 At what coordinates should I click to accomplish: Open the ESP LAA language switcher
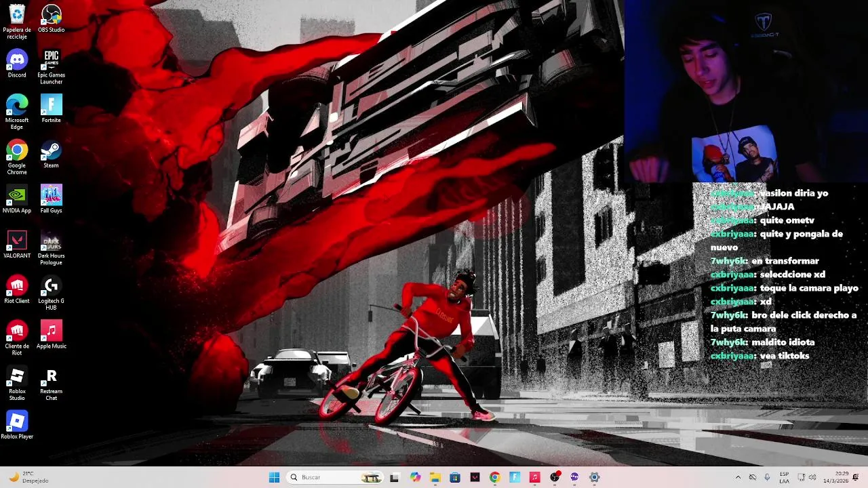[784, 477]
